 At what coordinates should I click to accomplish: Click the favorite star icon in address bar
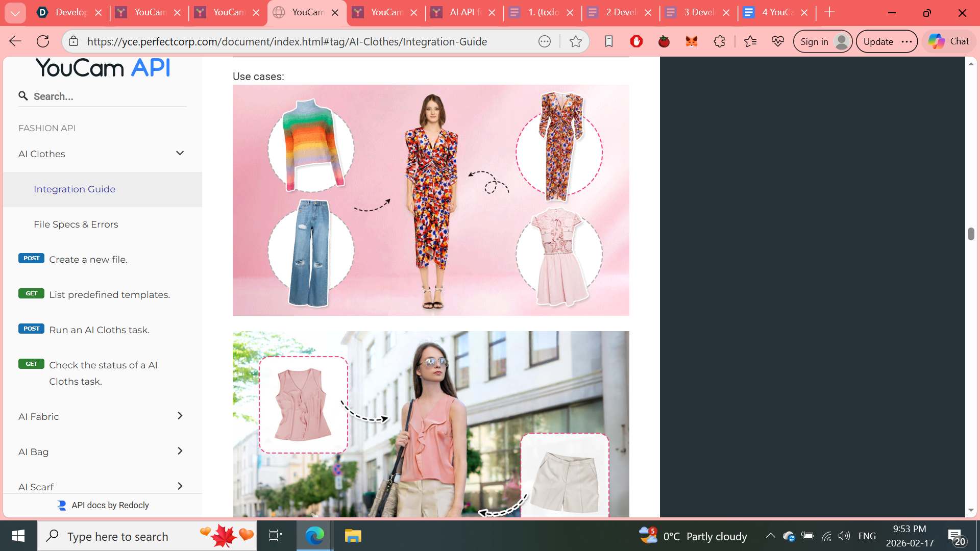[575, 41]
